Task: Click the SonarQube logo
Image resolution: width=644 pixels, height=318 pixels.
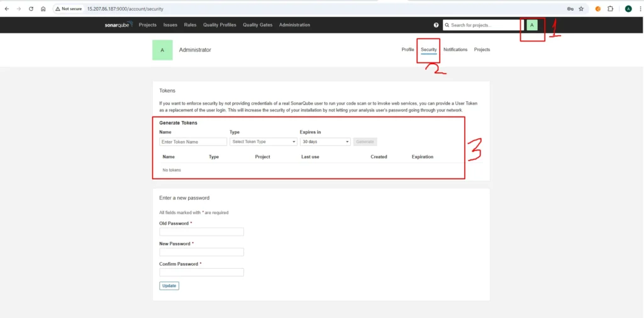Action: click(117, 25)
